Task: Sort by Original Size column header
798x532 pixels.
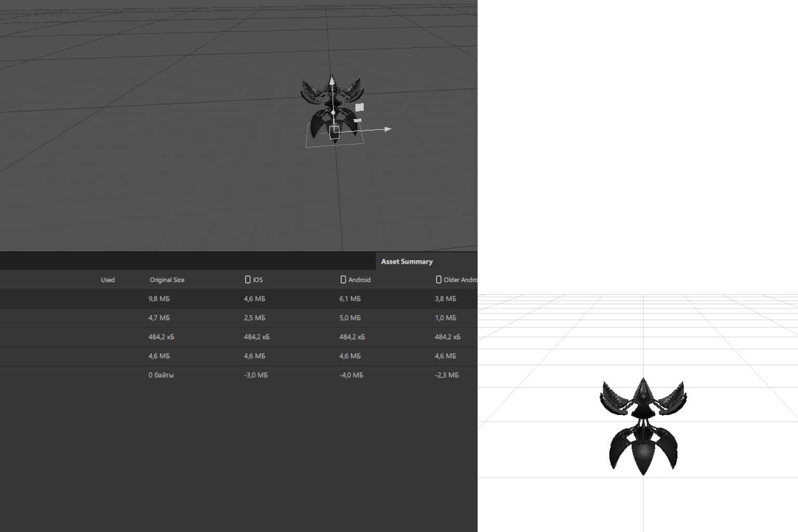Action: pyautogui.click(x=167, y=280)
